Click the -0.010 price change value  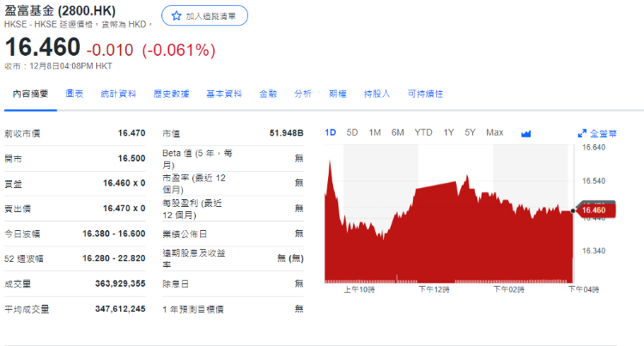[x=110, y=50]
